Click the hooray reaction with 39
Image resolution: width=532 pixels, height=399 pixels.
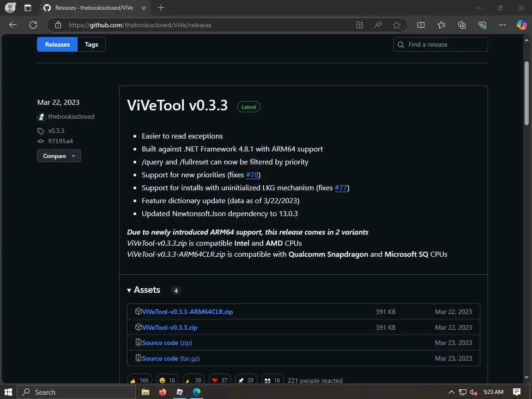(193, 380)
